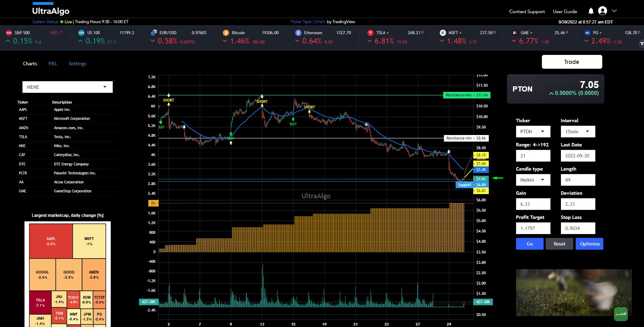Select AAPL Apple Inc. row
644x327 pixels.
click(68, 110)
